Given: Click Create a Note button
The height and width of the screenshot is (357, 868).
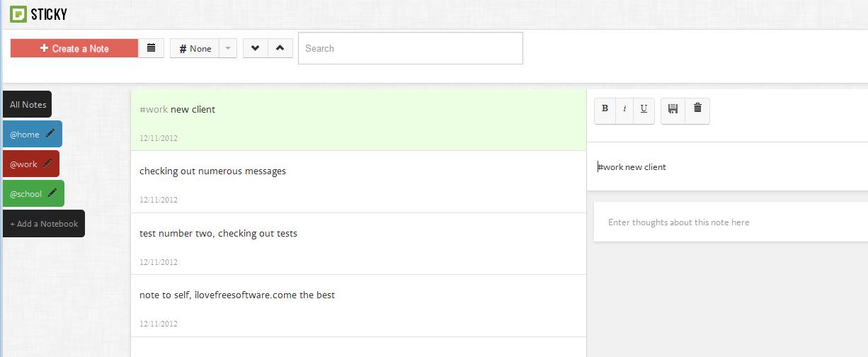Looking at the screenshot, I should (74, 48).
